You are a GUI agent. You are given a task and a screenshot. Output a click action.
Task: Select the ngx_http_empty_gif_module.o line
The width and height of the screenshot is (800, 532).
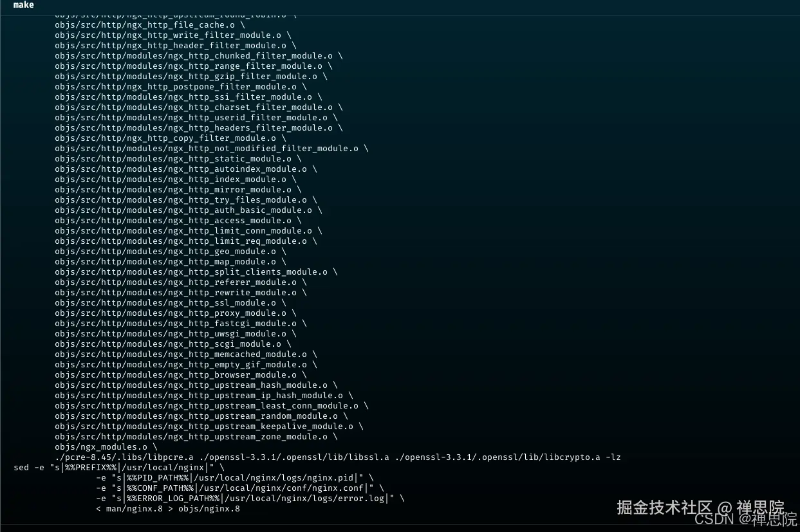point(185,365)
